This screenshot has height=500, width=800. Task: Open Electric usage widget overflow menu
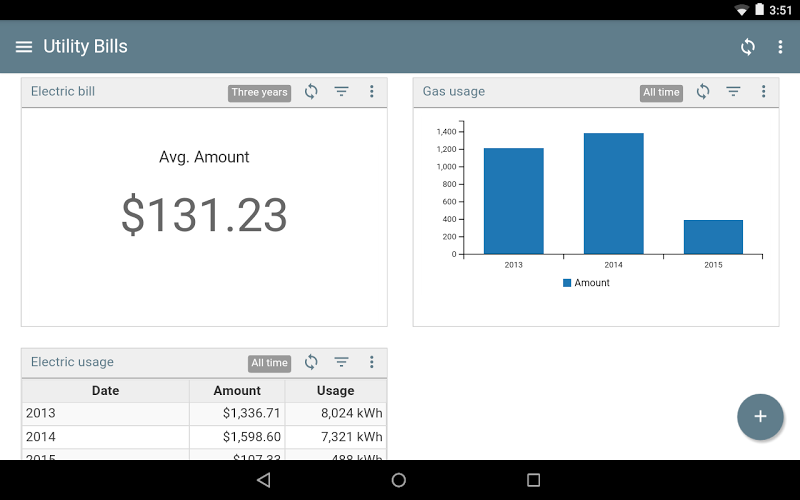pyautogui.click(x=371, y=362)
